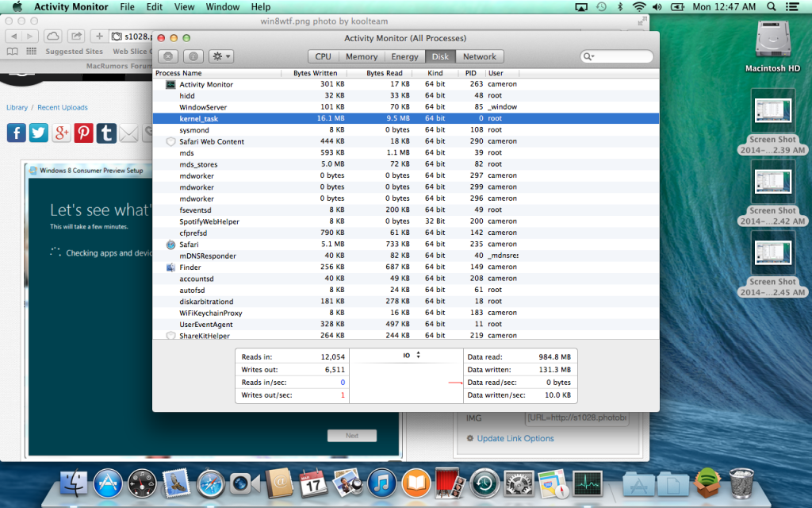Open Spotify from the Dock
812x508 pixels.
[x=707, y=483]
